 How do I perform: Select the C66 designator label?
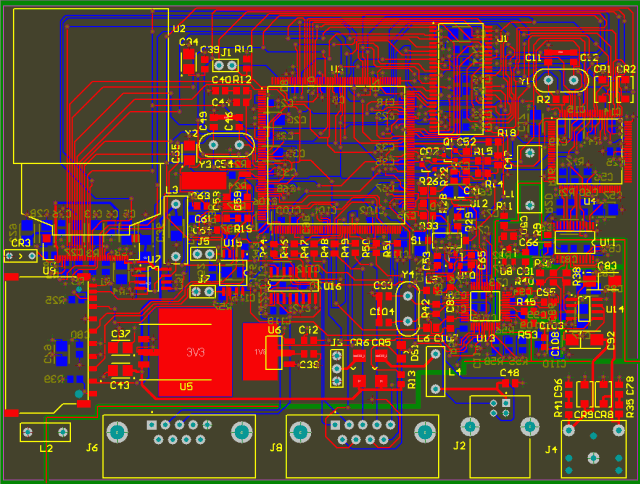click(x=529, y=242)
